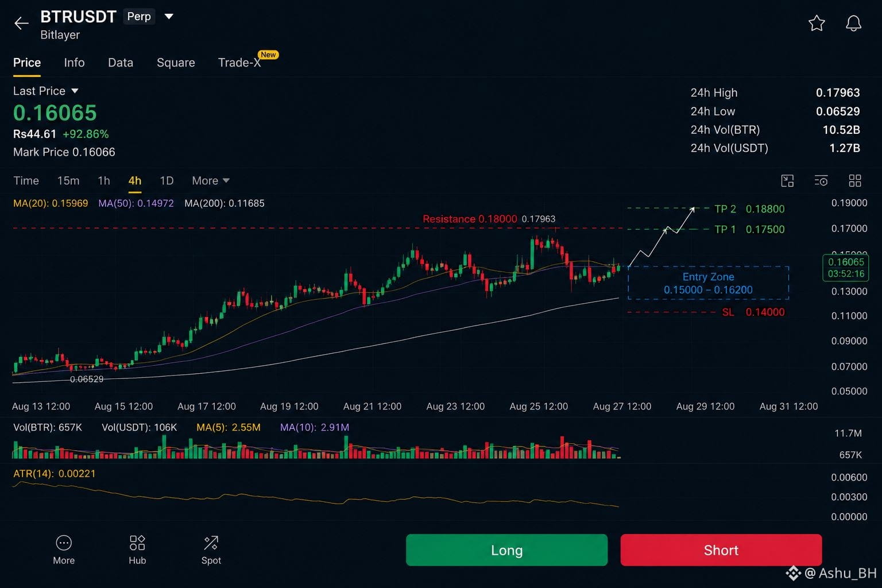Image resolution: width=882 pixels, height=588 pixels.
Task: Click the MA(50): 0.14972 indicator label
Action: coord(136,203)
